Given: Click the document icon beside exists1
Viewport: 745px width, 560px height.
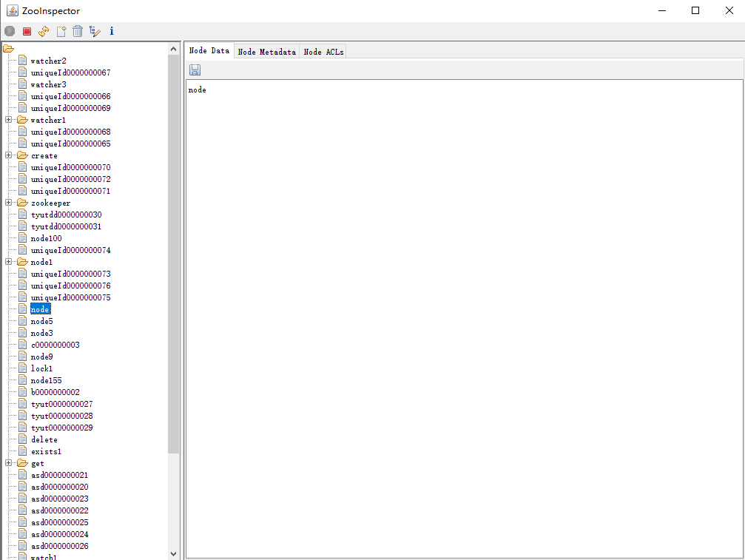Looking at the screenshot, I should (22, 451).
